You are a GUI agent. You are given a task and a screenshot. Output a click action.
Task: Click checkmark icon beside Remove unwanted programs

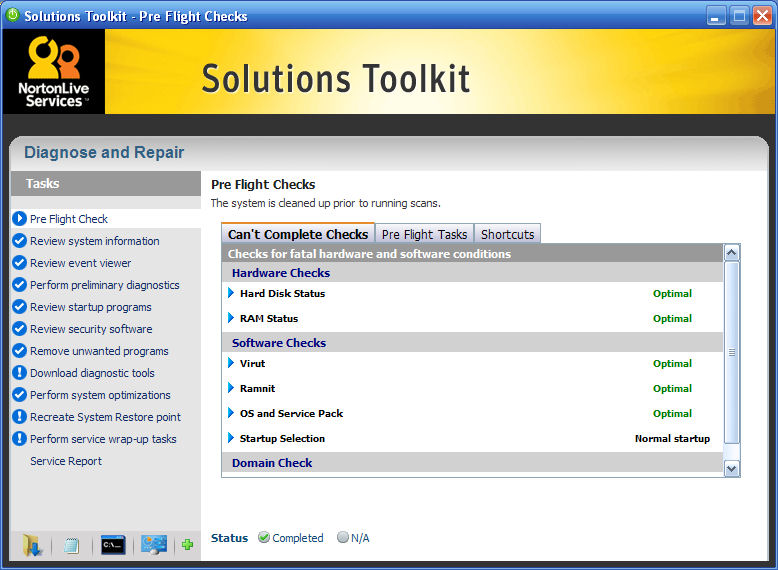pos(19,351)
